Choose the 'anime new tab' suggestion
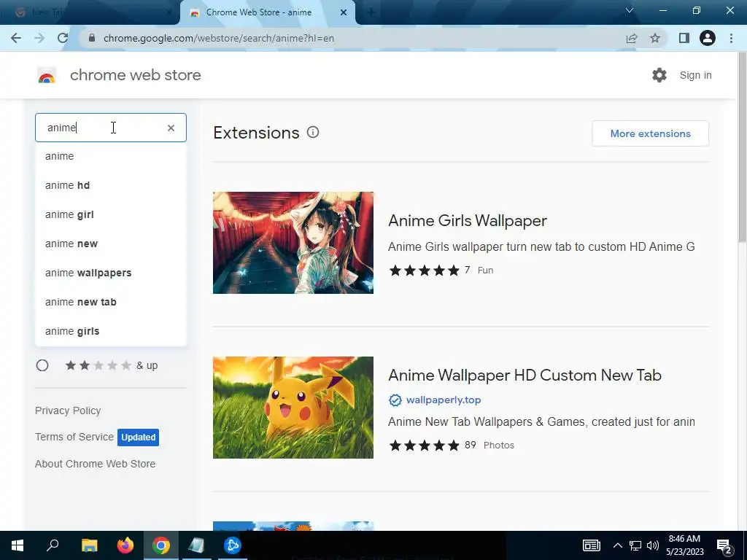This screenshot has height=560, width=747. tap(111, 302)
